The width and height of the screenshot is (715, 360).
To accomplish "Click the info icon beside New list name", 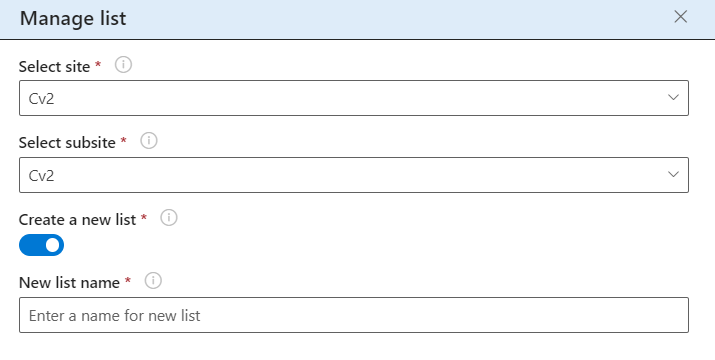I will click(x=153, y=281).
